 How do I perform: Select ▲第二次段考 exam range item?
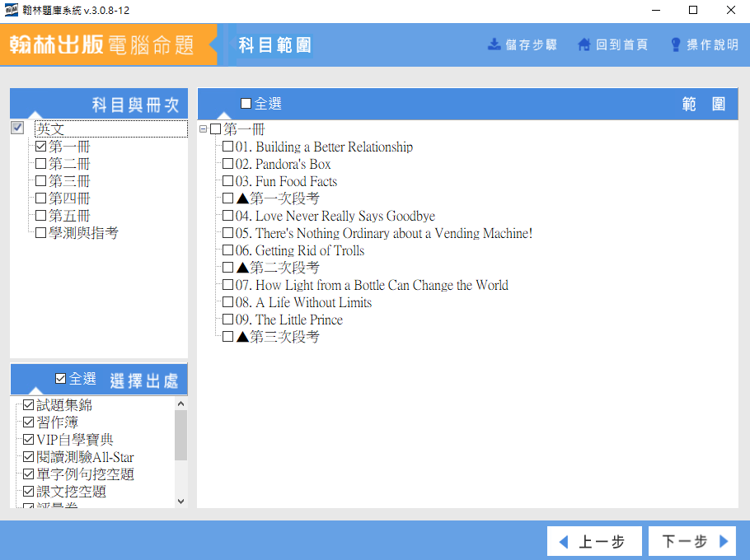coord(278,268)
